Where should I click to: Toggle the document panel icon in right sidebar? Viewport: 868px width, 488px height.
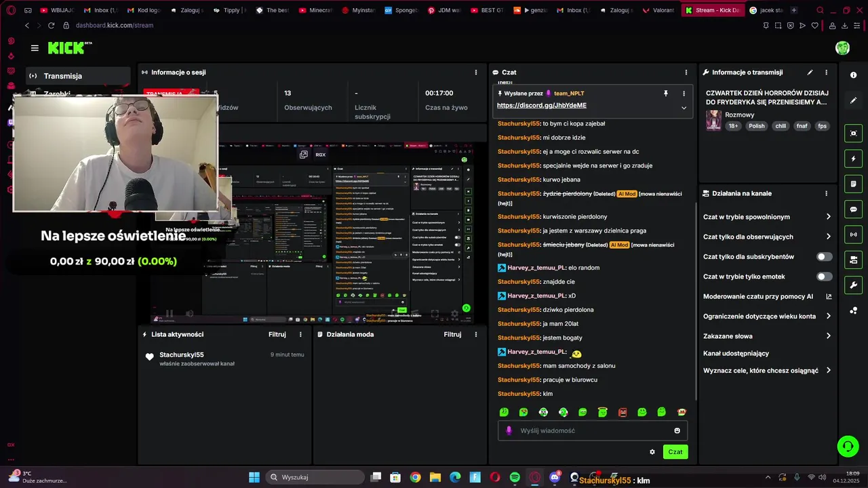pyautogui.click(x=853, y=184)
